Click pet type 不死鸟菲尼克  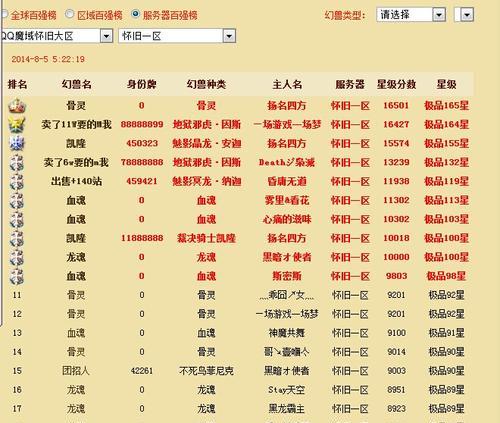click(x=206, y=371)
